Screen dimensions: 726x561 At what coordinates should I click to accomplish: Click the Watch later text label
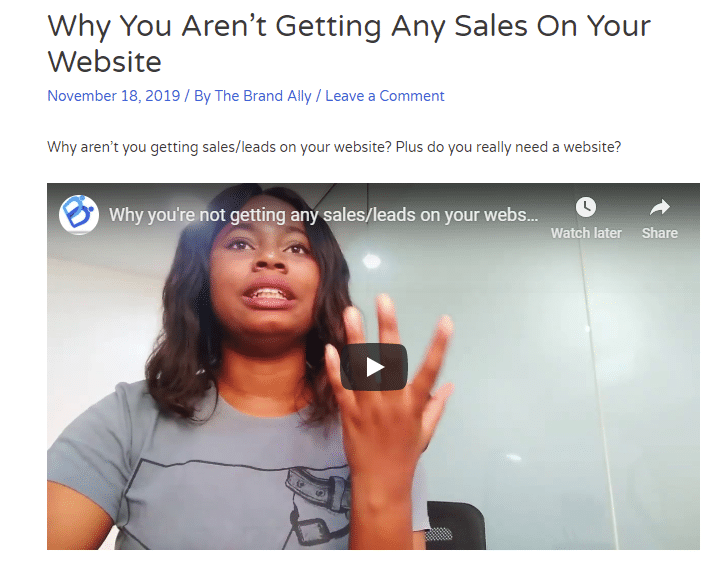click(586, 233)
